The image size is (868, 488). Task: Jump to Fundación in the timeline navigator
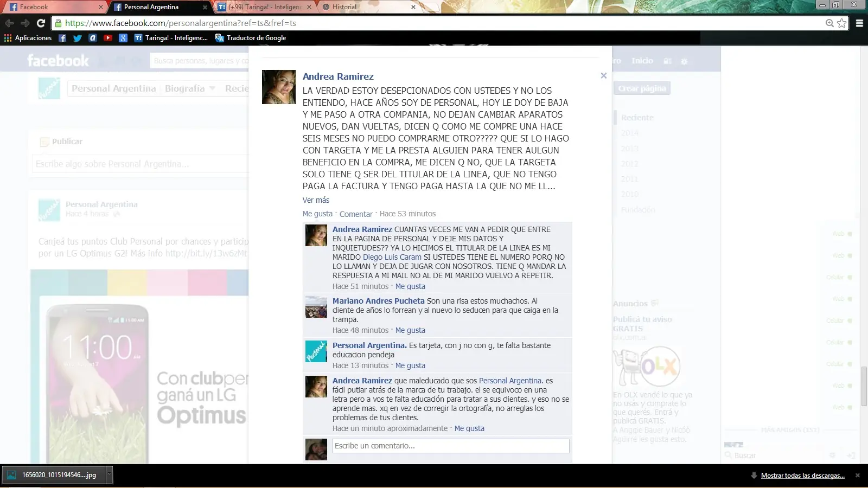(x=638, y=210)
